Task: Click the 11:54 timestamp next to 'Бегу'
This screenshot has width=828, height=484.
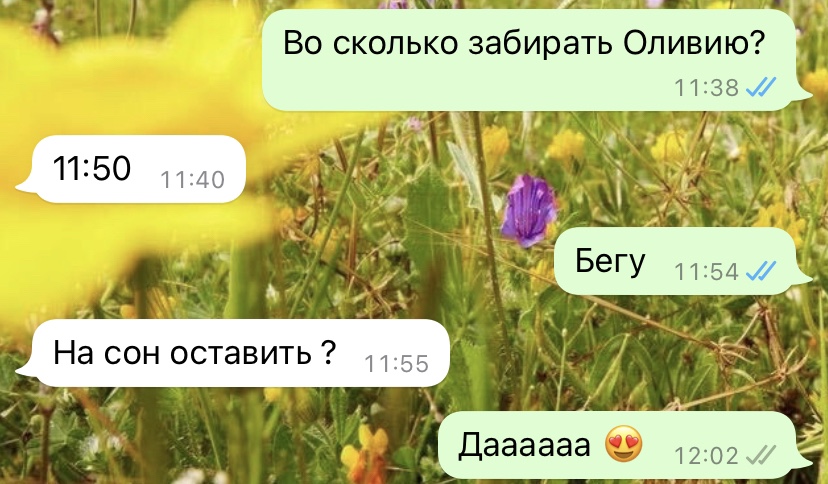Action: [707, 272]
